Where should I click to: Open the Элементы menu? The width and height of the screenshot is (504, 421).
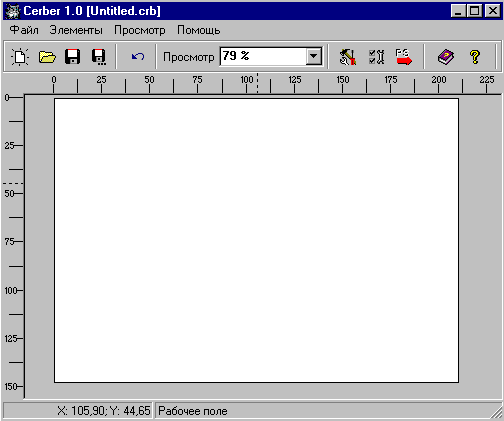point(76,30)
